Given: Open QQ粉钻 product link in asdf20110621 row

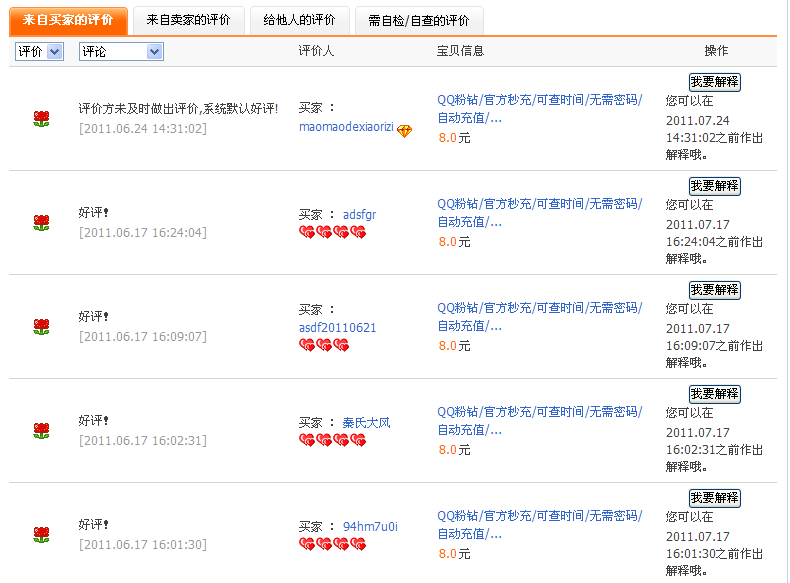Looking at the screenshot, I should point(539,316).
